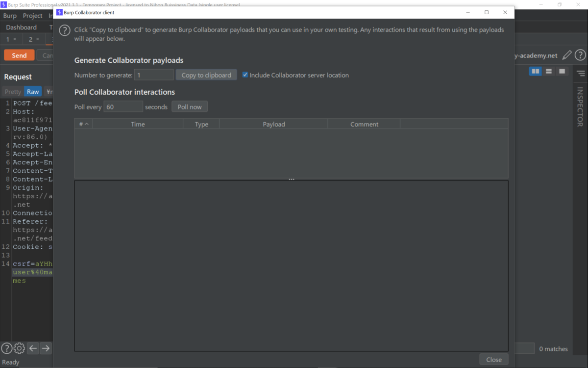Click the Burp Collaborator client title icon
588x368 pixels.
coord(59,12)
